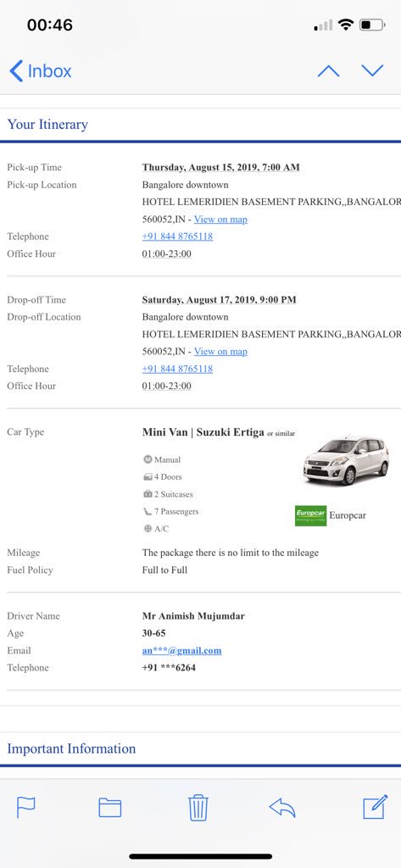Tap the 4 Doors icon

pyautogui.click(x=148, y=476)
